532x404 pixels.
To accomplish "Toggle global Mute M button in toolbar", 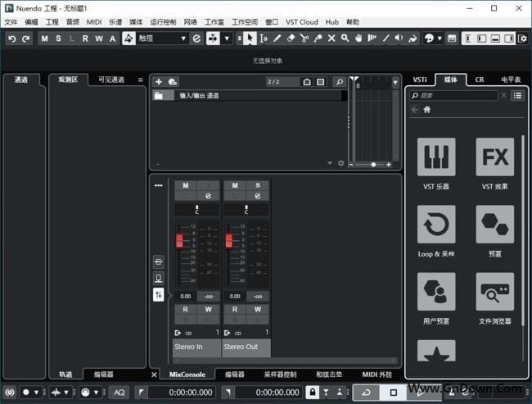I will click(x=44, y=39).
